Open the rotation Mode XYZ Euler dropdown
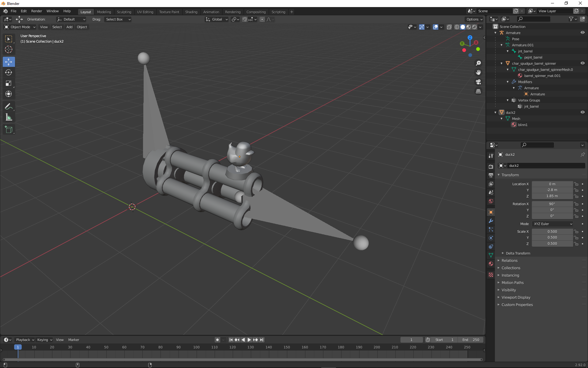Image resolution: width=588 pixels, height=368 pixels. coord(552,224)
